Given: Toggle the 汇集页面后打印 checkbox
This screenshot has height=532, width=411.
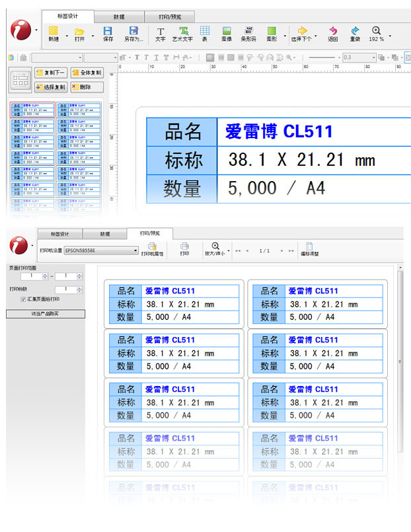Looking at the screenshot, I should (23, 299).
